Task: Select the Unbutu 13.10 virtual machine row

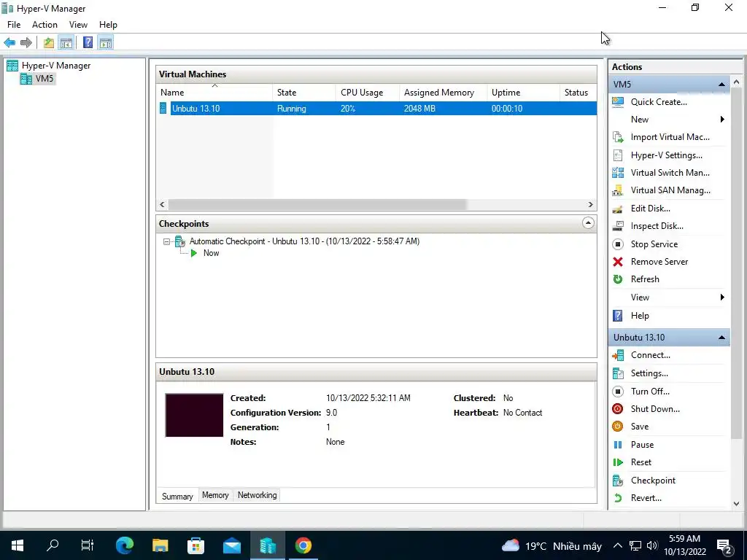Action: coord(376,109)
